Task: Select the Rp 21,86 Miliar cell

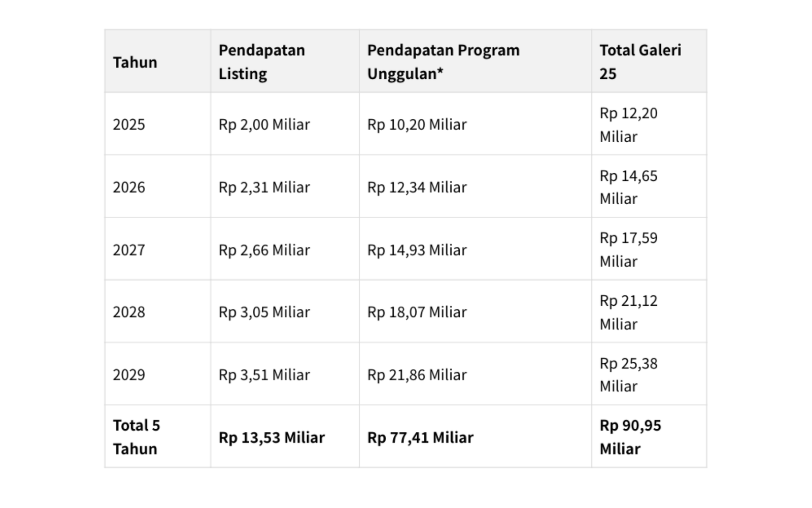Action: click(417, 375)
